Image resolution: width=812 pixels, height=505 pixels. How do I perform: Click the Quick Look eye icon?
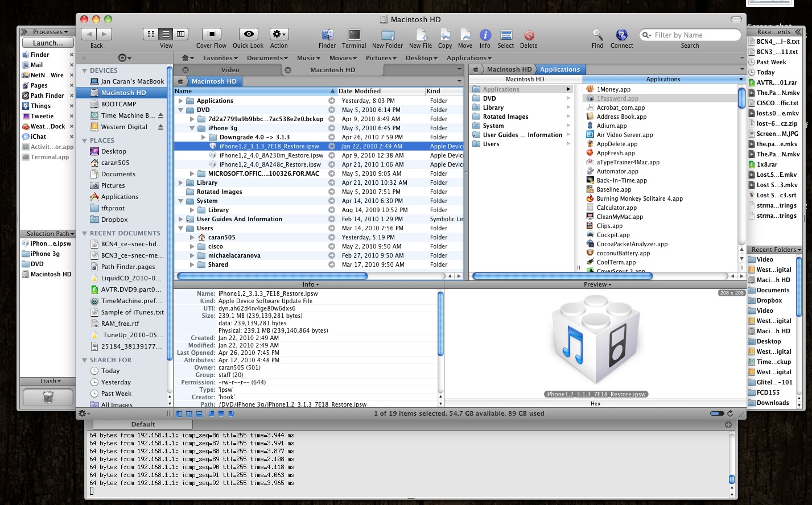click(x=248, y=34)
